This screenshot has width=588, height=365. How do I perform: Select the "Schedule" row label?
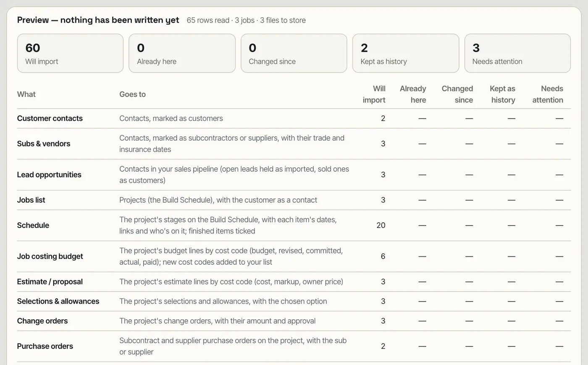[33, 225]
